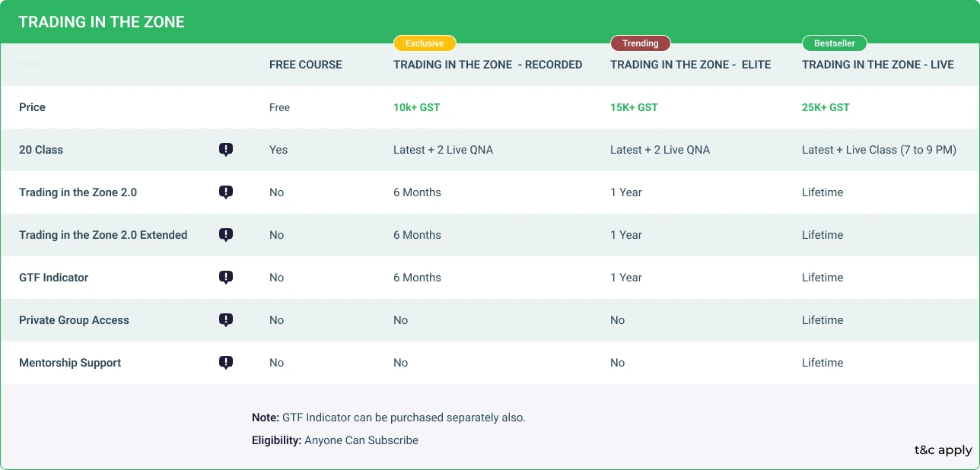Image resolution: width=980 pixels, height=470 pixels.
Task: Click info icon for Trading in the Zone 2.0
Action: pyautogui.click(x=226, y=192)
